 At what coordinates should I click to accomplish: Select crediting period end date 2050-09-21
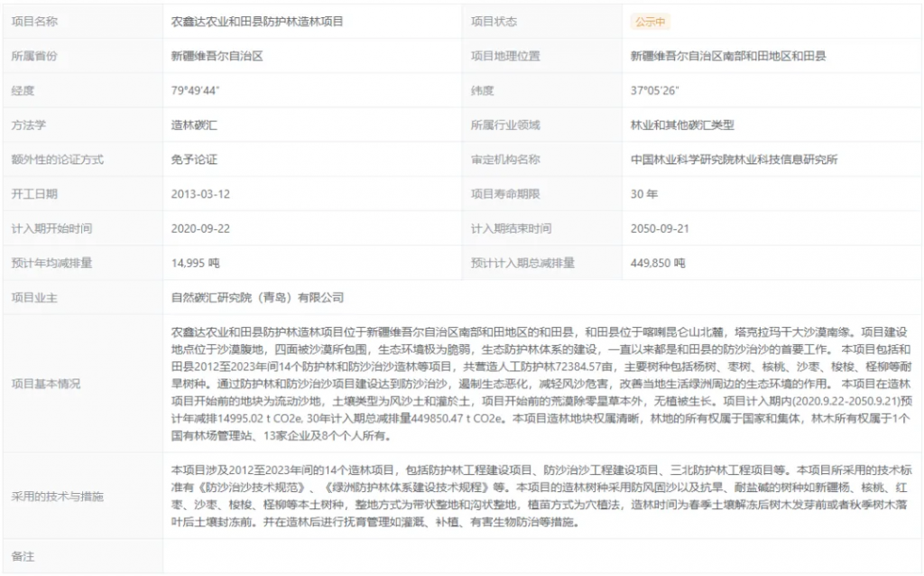[661, 228]
